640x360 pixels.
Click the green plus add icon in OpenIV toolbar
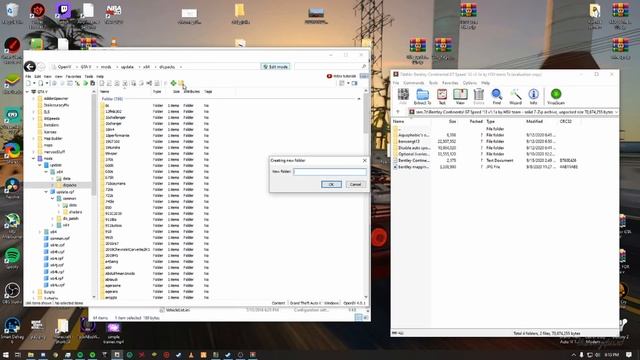(173, 83)
